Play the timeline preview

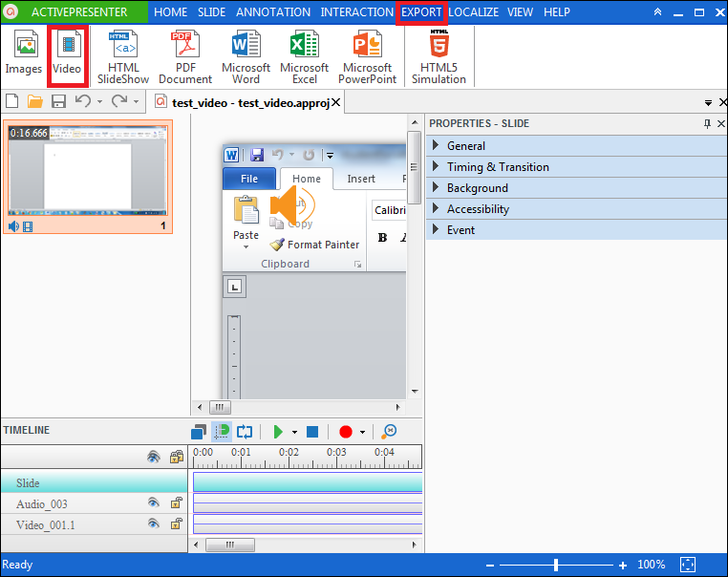[x=278, y=432]
